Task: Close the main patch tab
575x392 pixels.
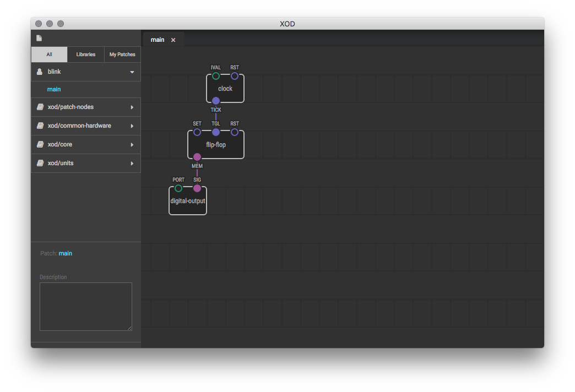Action: click(x=173, y=40)
